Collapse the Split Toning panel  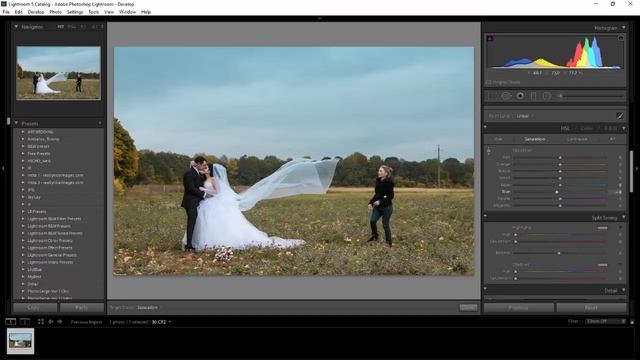[624, 217]
